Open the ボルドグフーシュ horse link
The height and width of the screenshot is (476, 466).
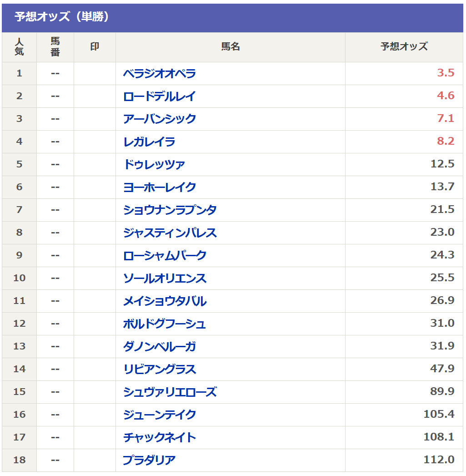tap(165, 324)
